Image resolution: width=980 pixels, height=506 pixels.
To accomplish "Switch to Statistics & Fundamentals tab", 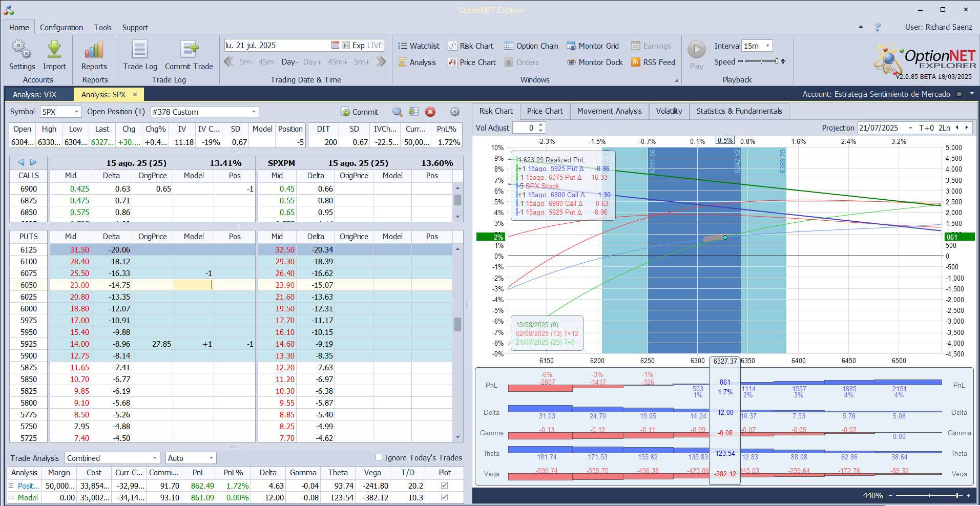I will [x=739, y=111].
